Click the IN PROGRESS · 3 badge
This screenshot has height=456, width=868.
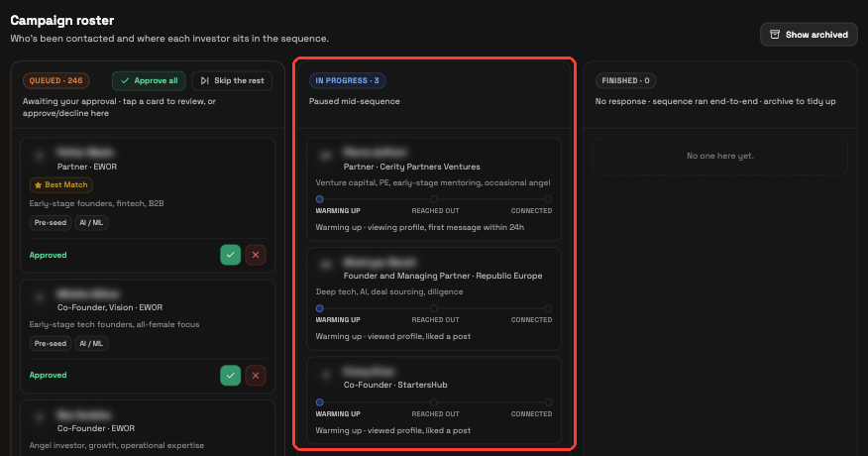point(347,81)
